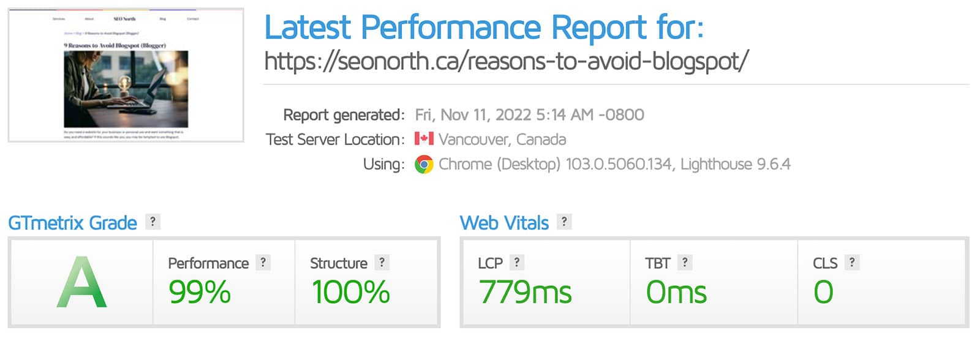Open the seonorth.ca reasons-to-avoid-blogspot URL
The image size is (980, 341).
(x=507, y=61)
